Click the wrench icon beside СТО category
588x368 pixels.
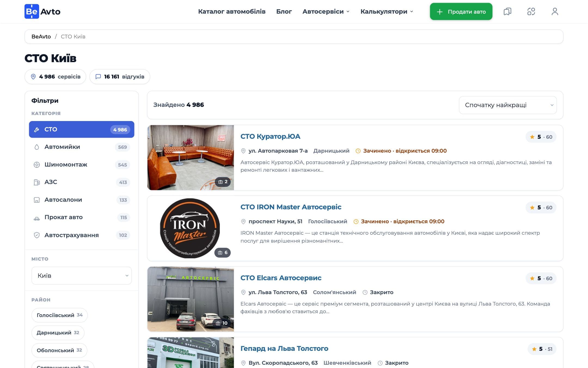(36, 130)
